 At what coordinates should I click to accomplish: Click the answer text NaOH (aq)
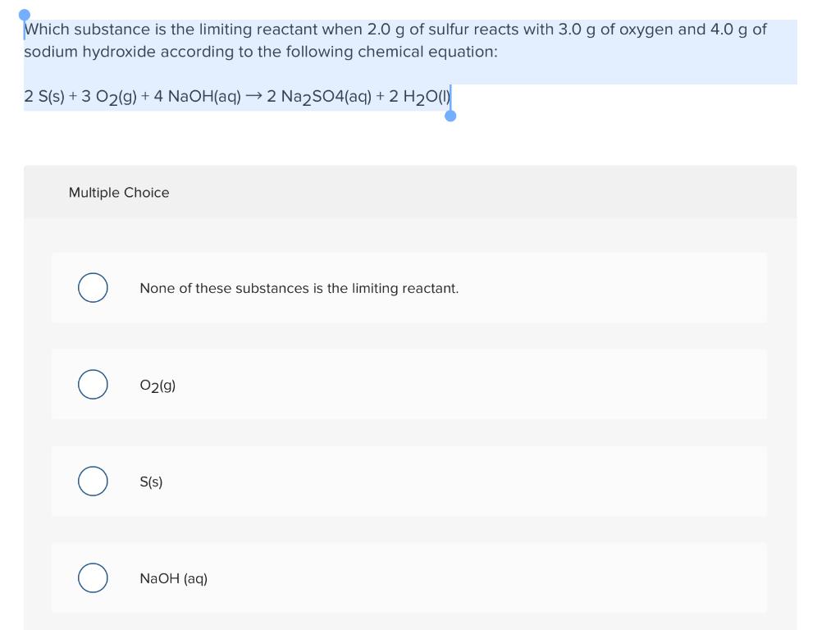click(172, 578)
